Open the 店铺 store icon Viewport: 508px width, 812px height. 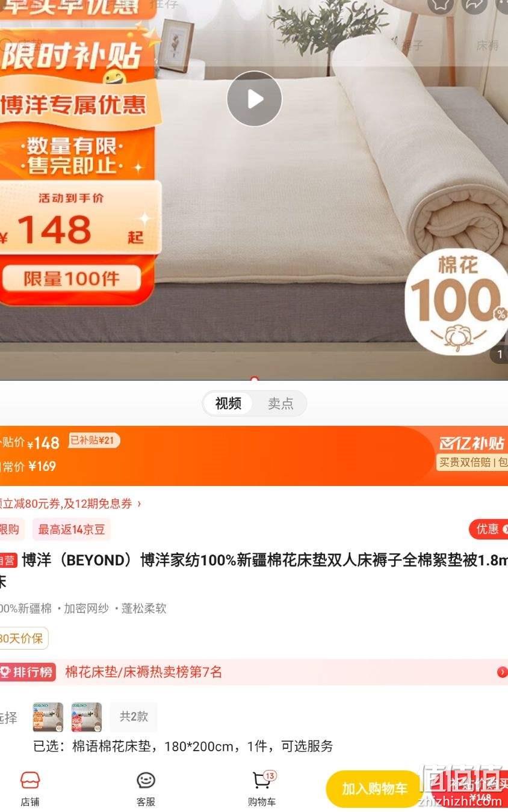[x=30, y=789]
